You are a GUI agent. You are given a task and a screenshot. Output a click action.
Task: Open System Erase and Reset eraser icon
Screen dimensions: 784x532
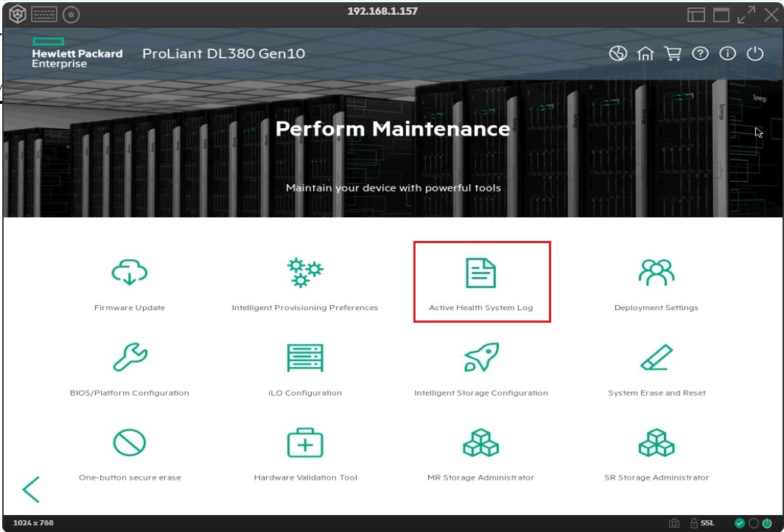click(x=657, y=357)
